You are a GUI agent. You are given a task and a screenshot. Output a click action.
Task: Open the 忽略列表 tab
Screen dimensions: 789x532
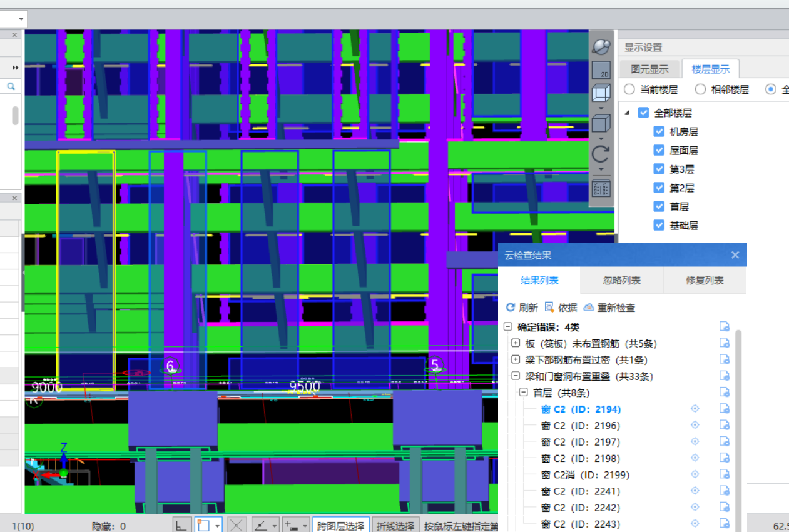pyautogui.click(x=622, y=281)
